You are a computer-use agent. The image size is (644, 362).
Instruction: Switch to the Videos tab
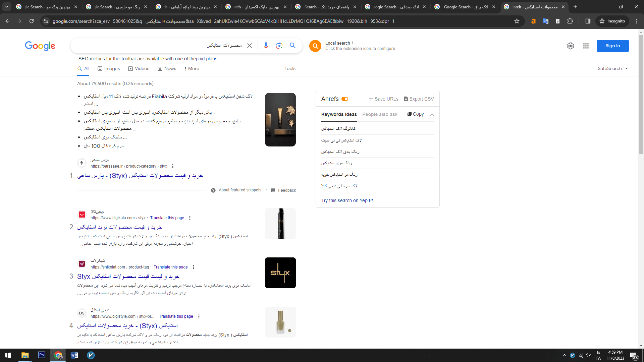(139, 68)
